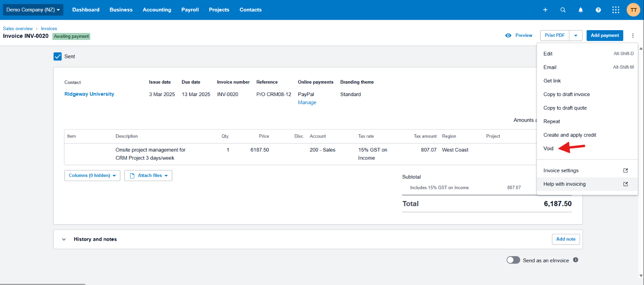Uncheck the Sent checkbox
Screen dimensions: 644x285
click(x=58, y=56)
